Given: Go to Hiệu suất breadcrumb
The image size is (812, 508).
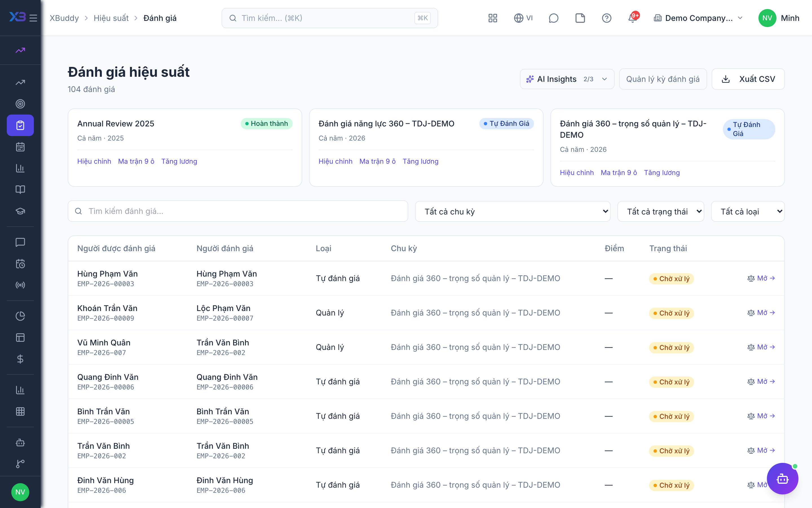Looking at the screenshot, I should pyautogui.click(x=111, y=18).
